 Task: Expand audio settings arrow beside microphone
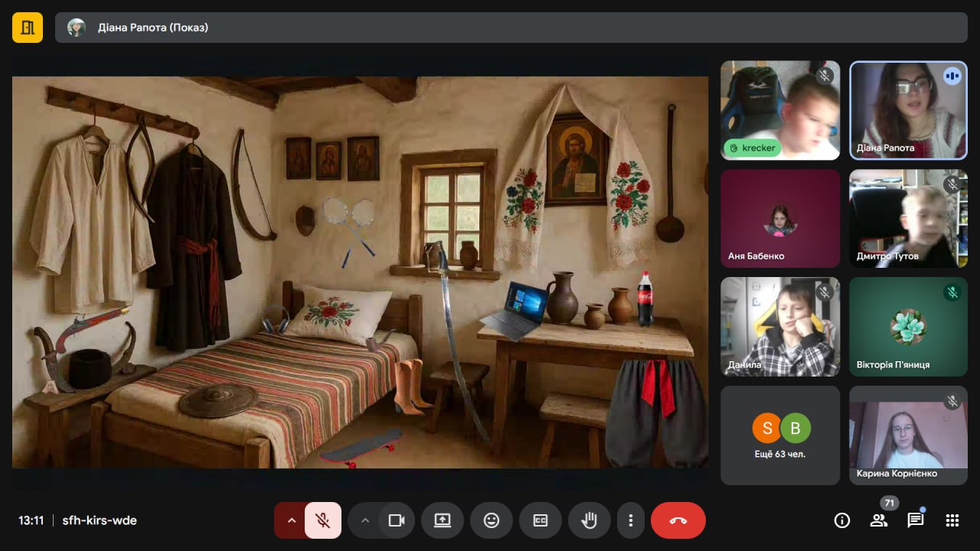pyautogui.click(x=291, y=520)
